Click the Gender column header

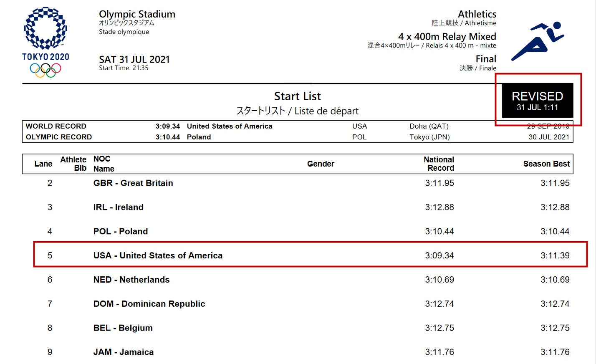tap(321, 164)
